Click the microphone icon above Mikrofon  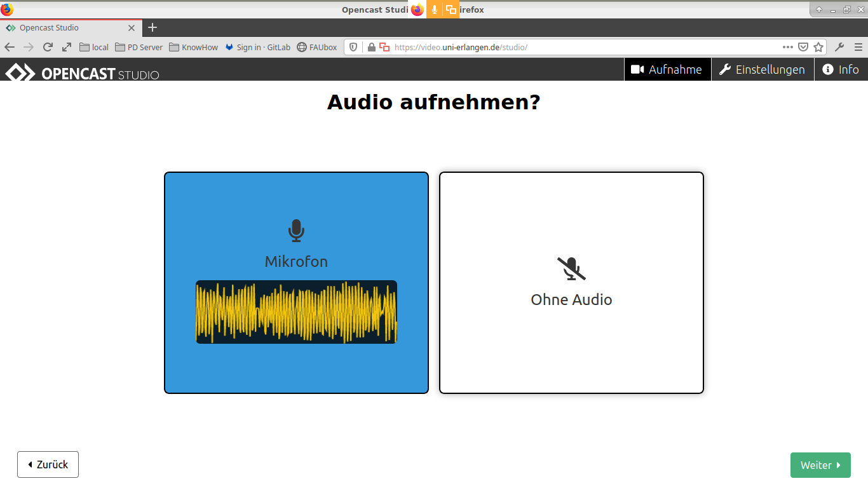[296, 231]
